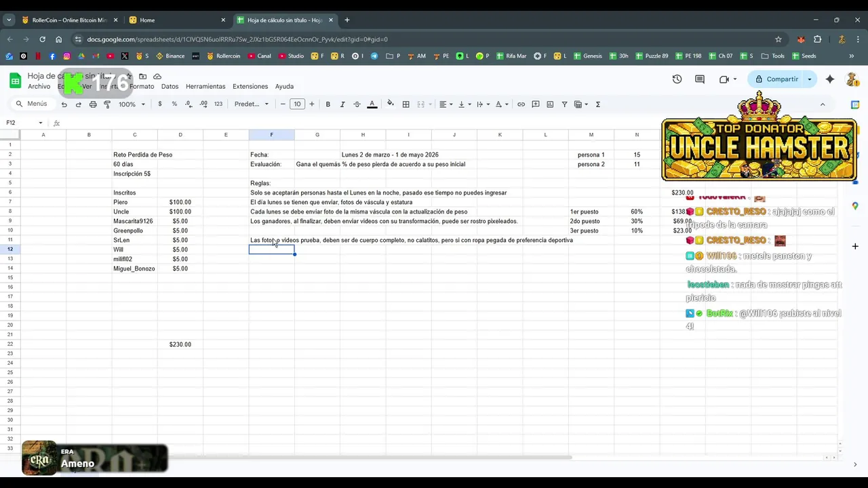Increase decimal places
The image size is (868, 488).
point(203,104)
